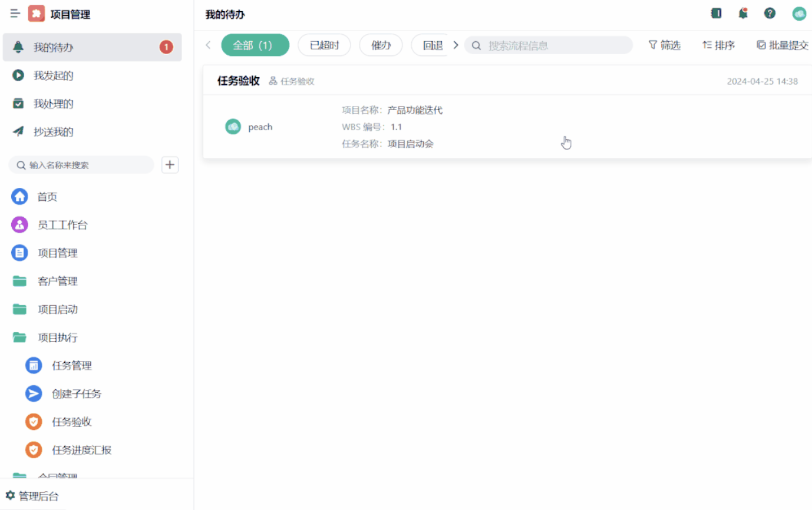Switch to the 已超时 tab
The width and height of the screenshot is (812, 510).
[x=324, y=45]
